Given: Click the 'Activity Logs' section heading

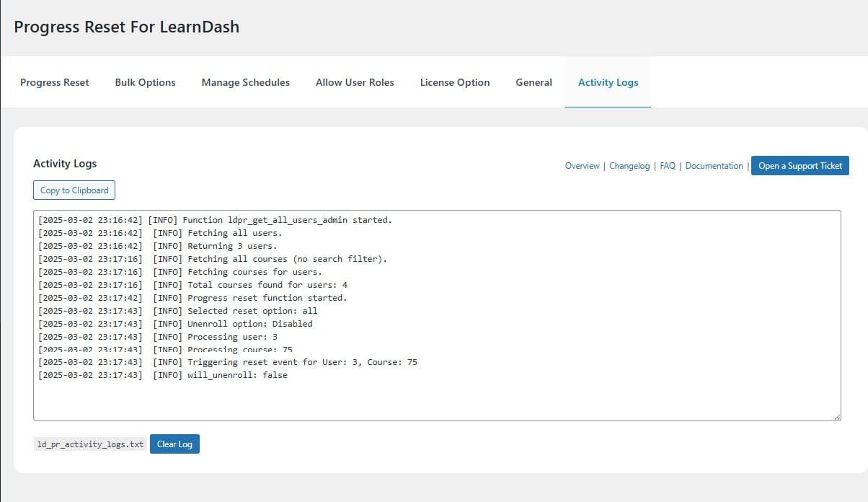Looking at the screenshot, I should point(65,164).
